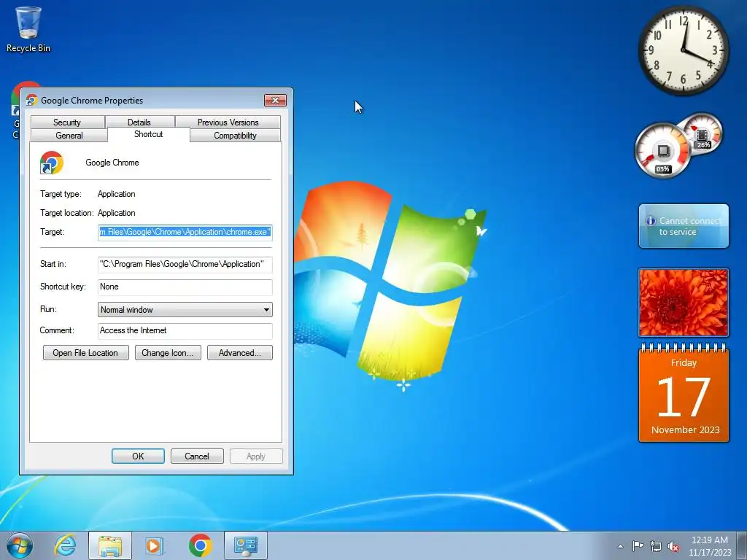
Task: Click the network icon in system tray
Action: click(x=656, y=546)
